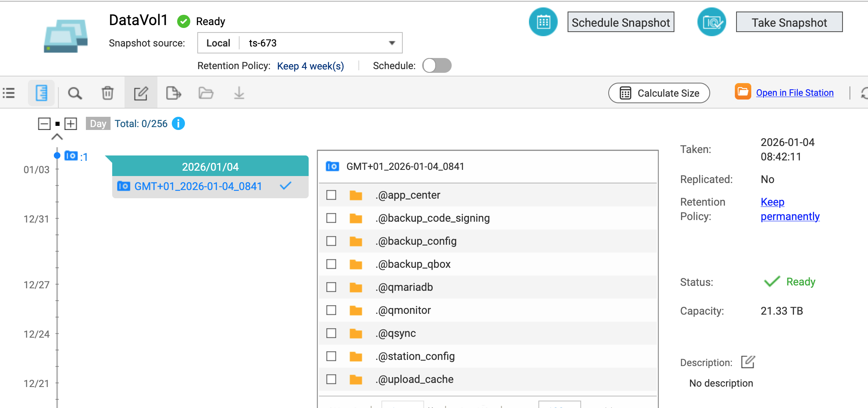
Task: Check the .@app_center folder checkbox
Action: pyautogui.click(x=331, y=195)
